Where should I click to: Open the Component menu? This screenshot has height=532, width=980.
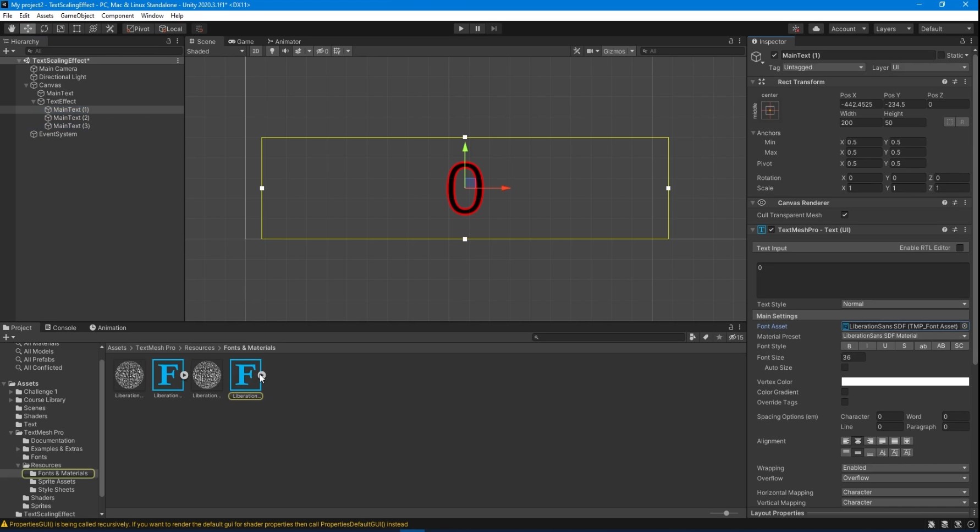(x=118, y=16)
